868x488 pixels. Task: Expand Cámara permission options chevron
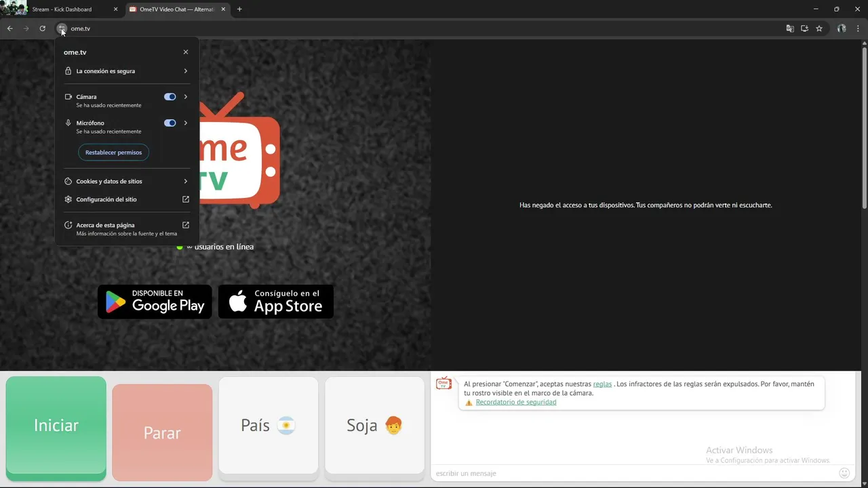pos(186,97)
